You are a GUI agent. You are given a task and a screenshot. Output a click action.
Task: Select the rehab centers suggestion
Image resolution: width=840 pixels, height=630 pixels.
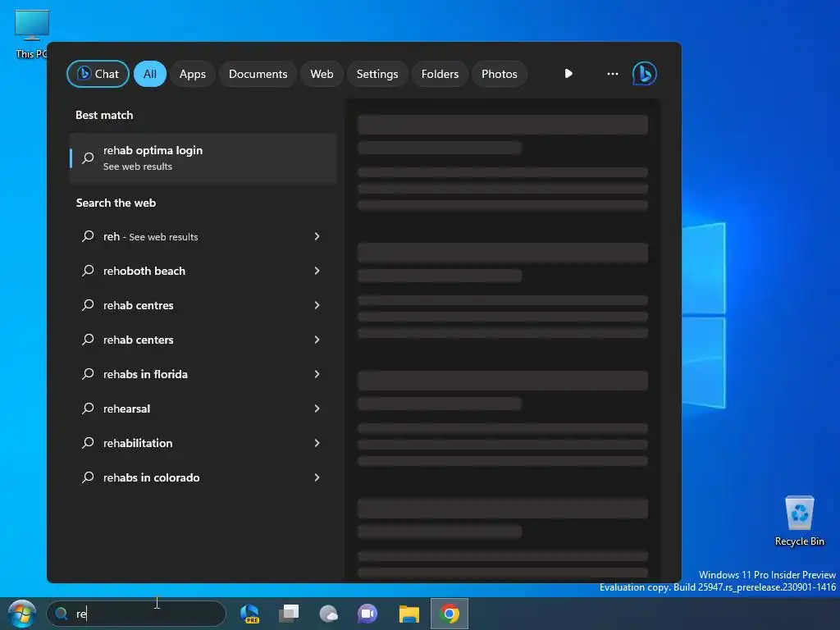[203, 340]
